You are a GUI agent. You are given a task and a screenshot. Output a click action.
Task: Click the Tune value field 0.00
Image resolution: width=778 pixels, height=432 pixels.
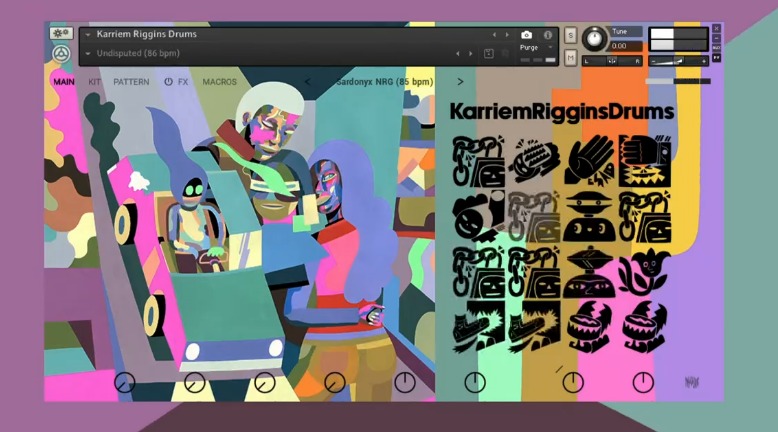tap(626, 46)
